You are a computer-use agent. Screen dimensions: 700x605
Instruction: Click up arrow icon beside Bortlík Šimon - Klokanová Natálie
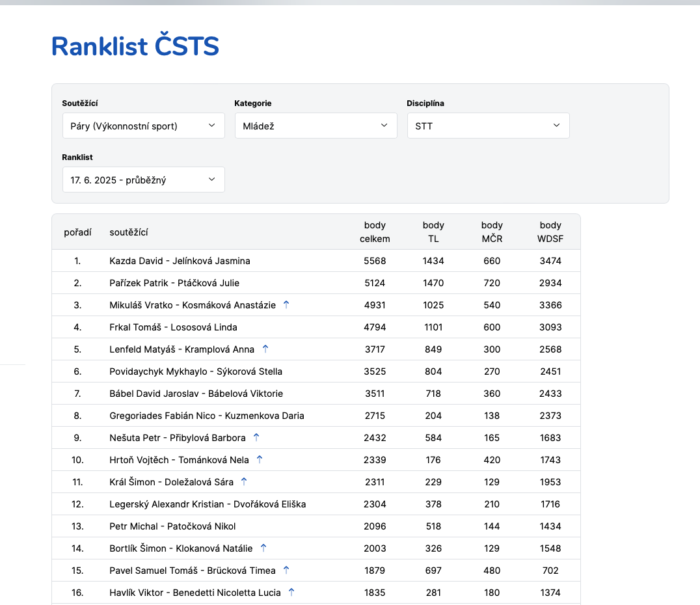click(263, 548)
